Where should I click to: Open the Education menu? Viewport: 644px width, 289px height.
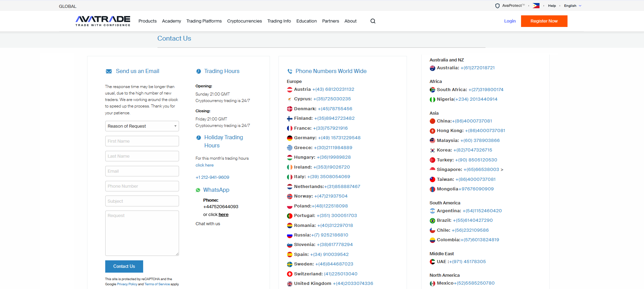coord(306,21)
